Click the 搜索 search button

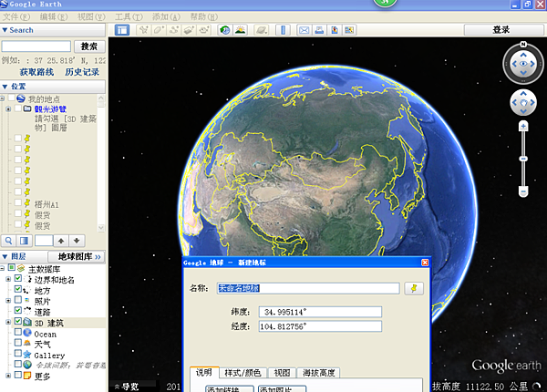click(89, 46)
